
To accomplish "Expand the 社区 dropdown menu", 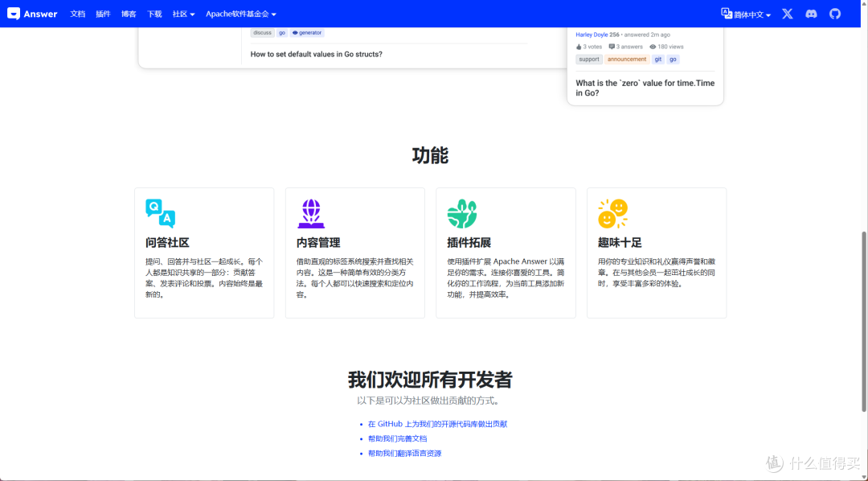I will tap(184, 14).
